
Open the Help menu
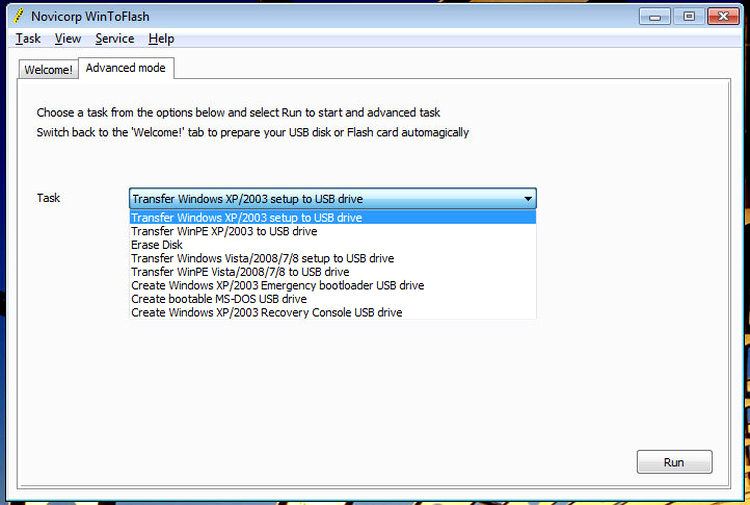point(161,39)
